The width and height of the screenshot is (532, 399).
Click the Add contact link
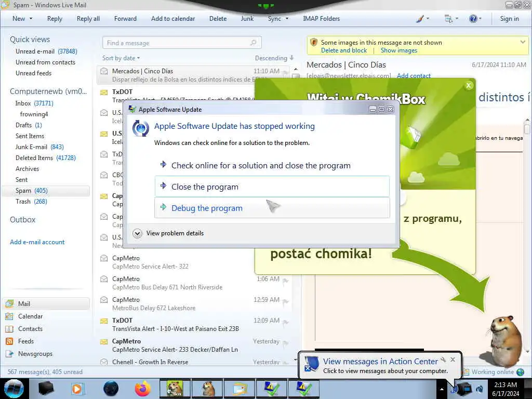tap(414, 76)
